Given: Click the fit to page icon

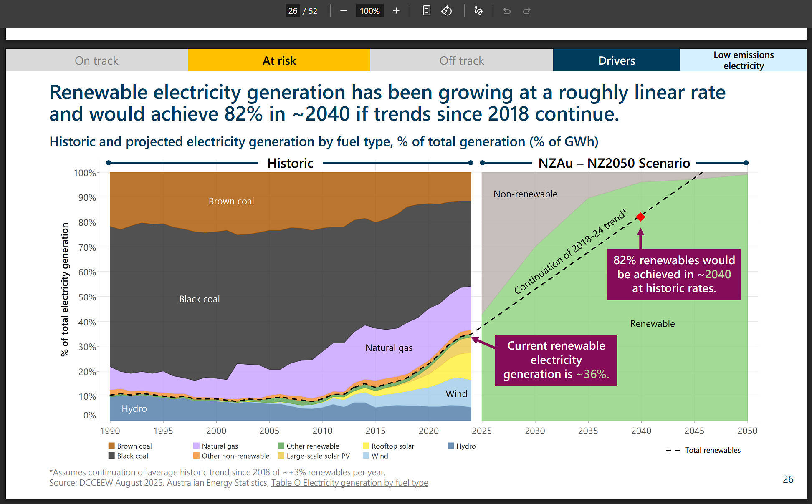Looking at the screenshot, I should coord(426,11).
